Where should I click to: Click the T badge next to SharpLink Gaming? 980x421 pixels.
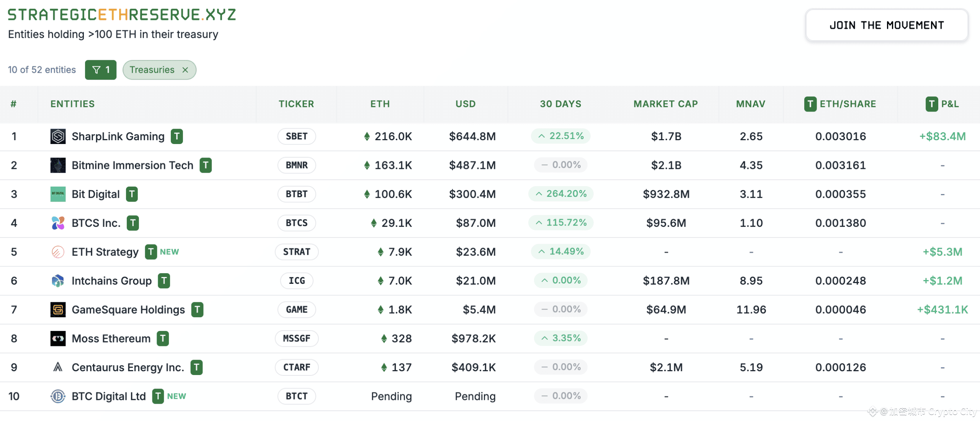176,136
